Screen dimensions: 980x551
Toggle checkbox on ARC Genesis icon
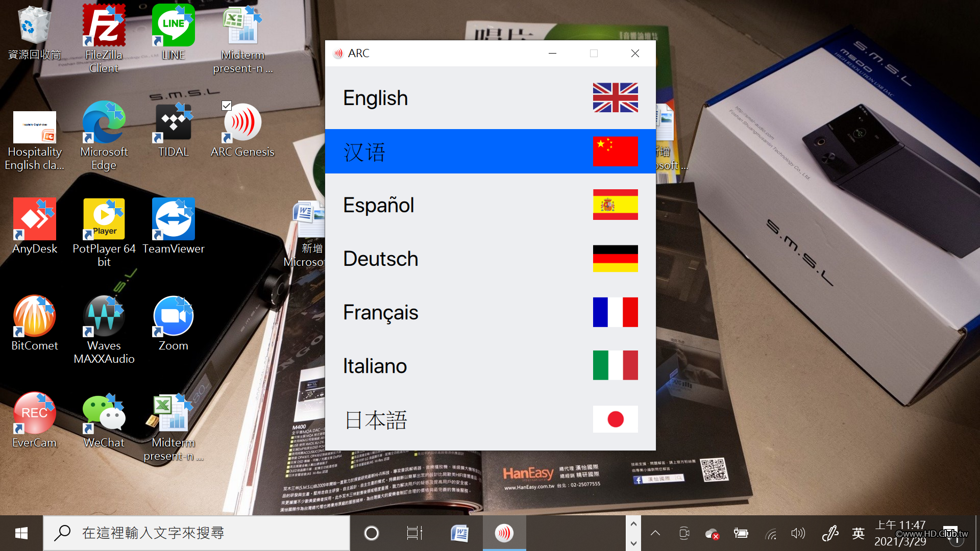click(x=227, y=106)
